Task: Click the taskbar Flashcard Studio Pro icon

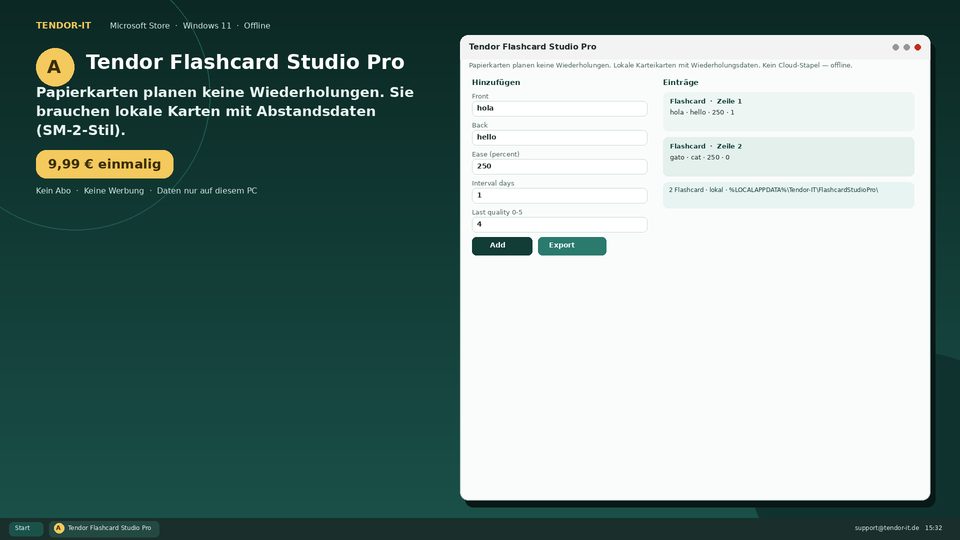Action: tap(59, 528)
